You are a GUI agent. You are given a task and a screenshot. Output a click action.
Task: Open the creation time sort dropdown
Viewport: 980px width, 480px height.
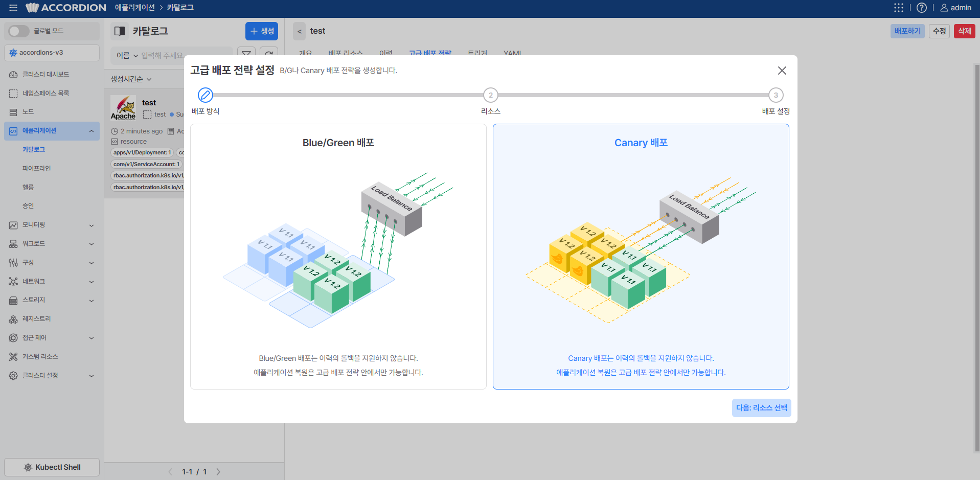(x=131, y=79)
